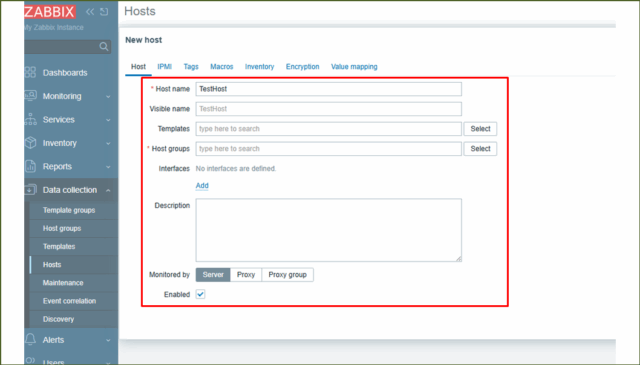
Task: Click the Reports icon in the sidebar
Action: 30,166
